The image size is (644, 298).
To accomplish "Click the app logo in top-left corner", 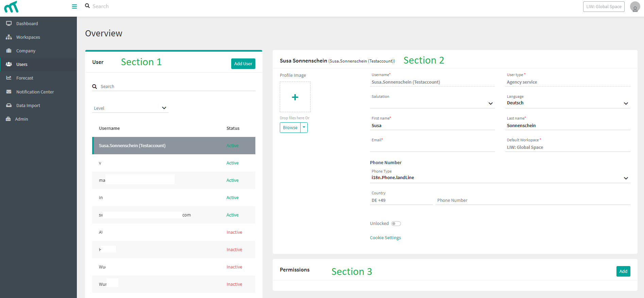I will pyautogui.click(x=11, y=7).
